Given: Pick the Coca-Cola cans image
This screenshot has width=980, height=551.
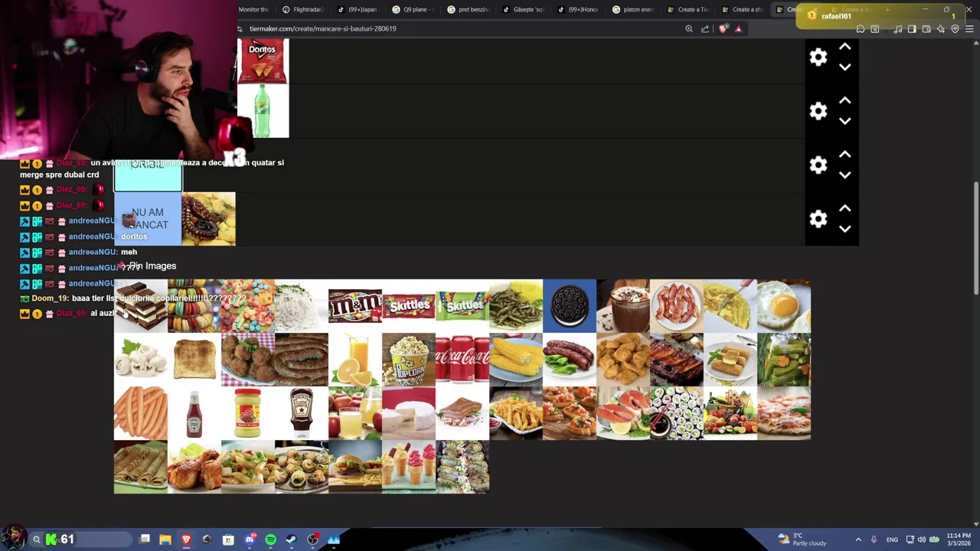Looking at the screenshot, I should (462, 360).
